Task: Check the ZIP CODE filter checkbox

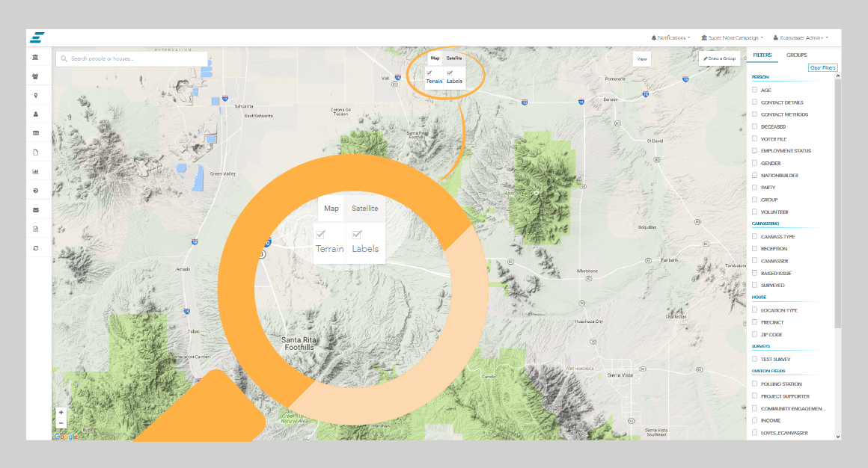Action: tap(754, 334)
